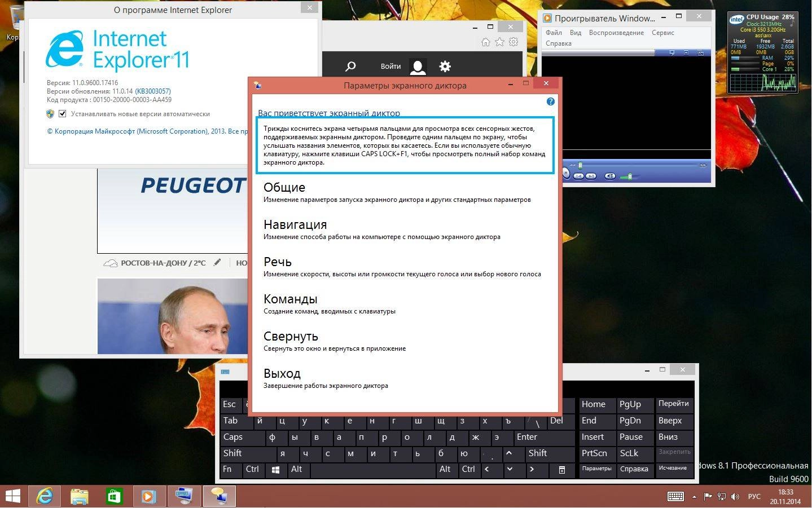Click the ScLk key on the on-screen keyboard

click(635, 453)
